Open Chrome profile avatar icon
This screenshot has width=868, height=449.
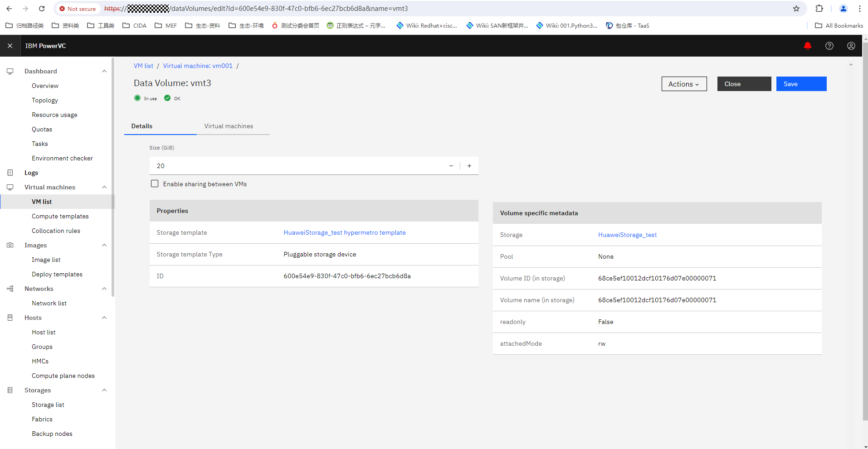tap(844, 9)
